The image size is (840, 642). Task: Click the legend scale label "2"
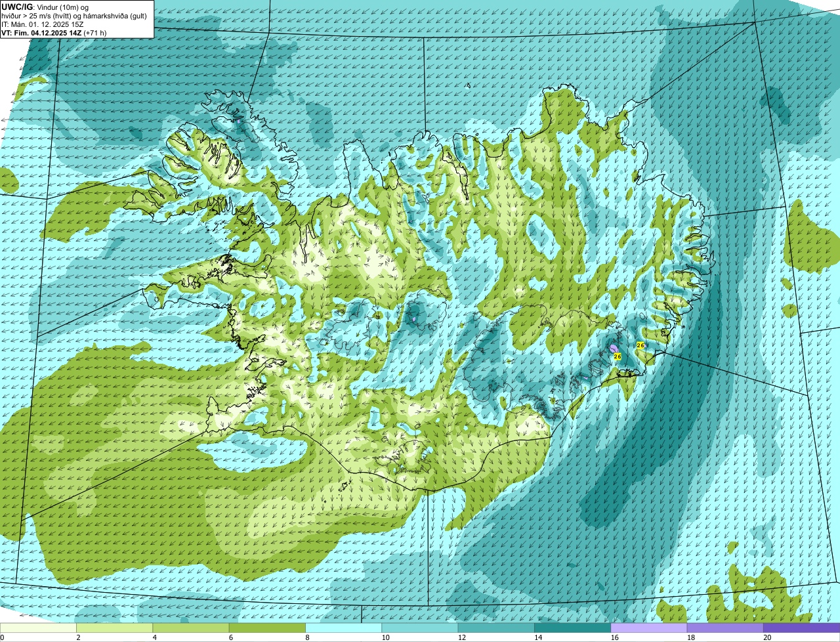tap(78, 637)
